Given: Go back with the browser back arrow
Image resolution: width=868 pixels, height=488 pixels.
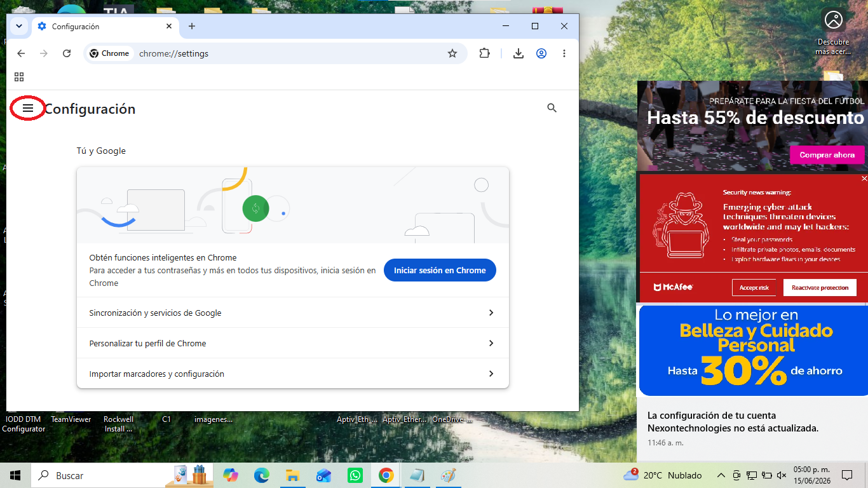Looking at the screenshot, I should click(x=21, y=53).
